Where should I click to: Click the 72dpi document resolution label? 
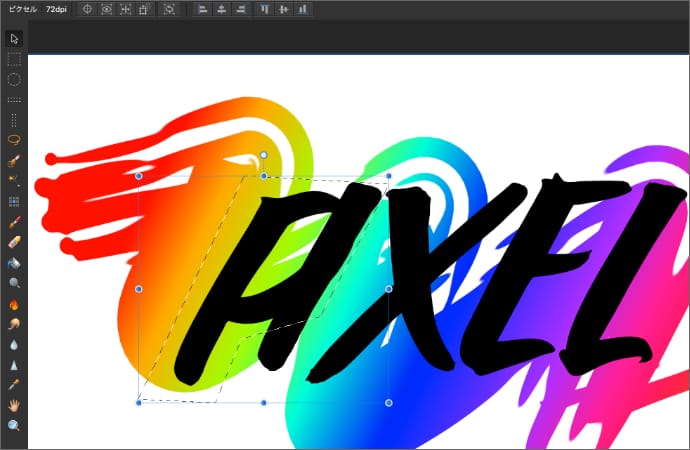pos(57,9)
